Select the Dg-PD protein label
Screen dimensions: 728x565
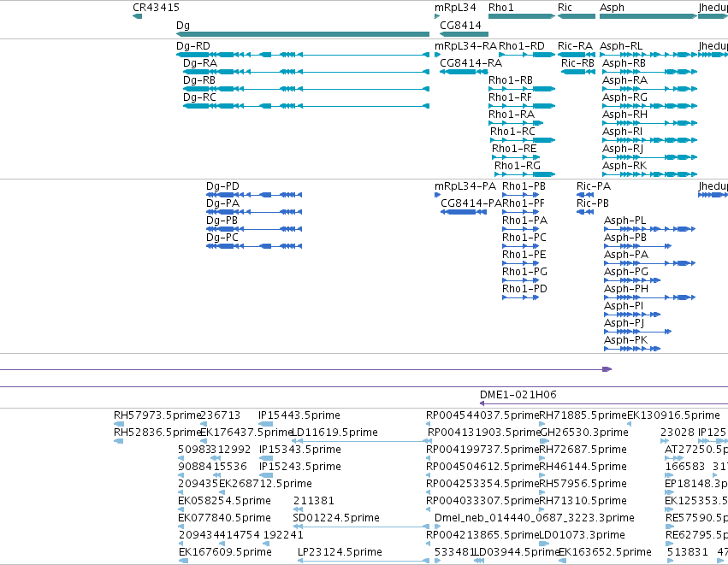tap(223, 186)
